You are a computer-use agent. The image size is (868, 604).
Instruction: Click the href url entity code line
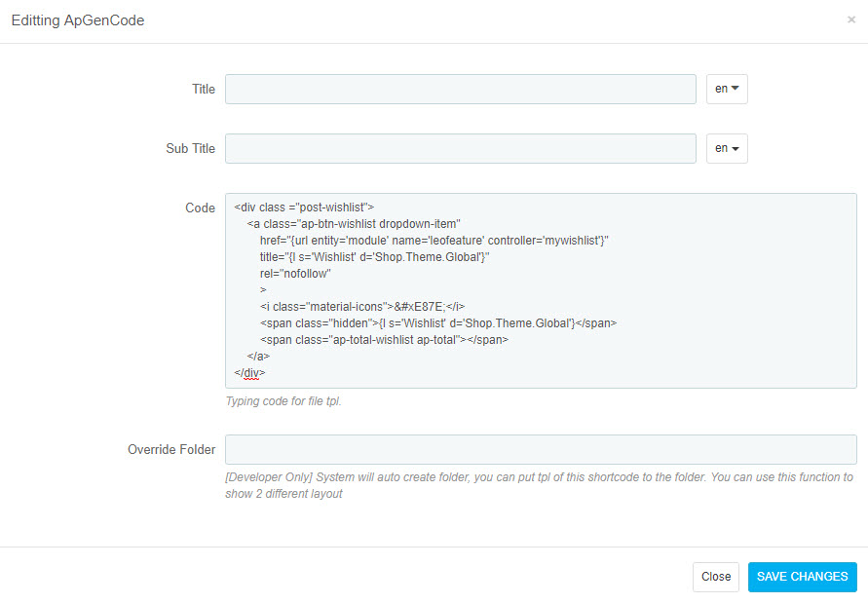(434, 241)
